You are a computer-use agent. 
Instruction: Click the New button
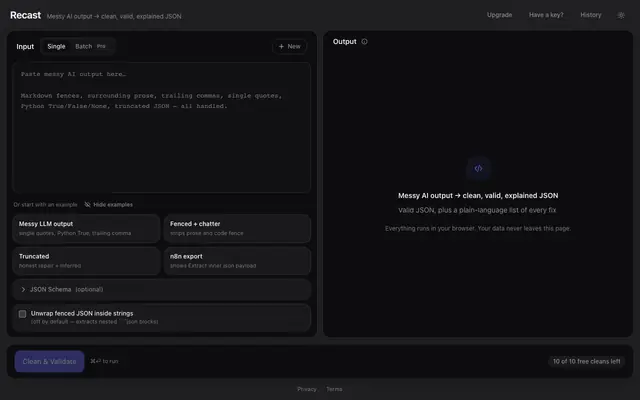[x=289, y=47]
